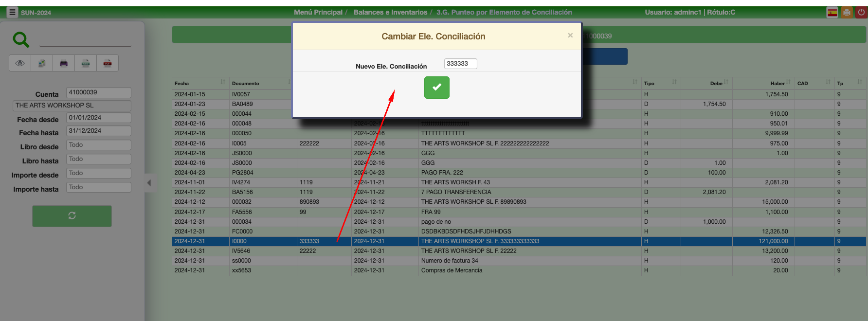Sort the table by Debe column
Viewport: 868px width, 321px height.
click(x=716, y=83)
